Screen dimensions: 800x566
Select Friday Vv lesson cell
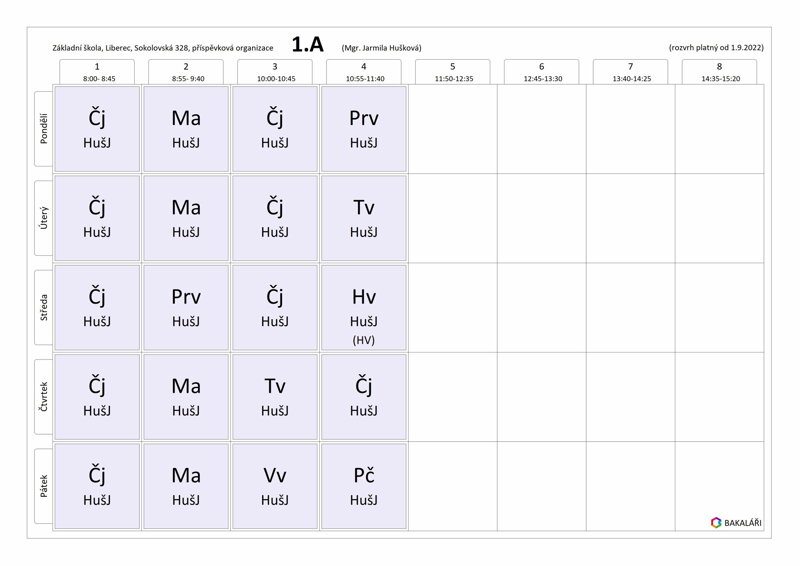click(275, 486)
